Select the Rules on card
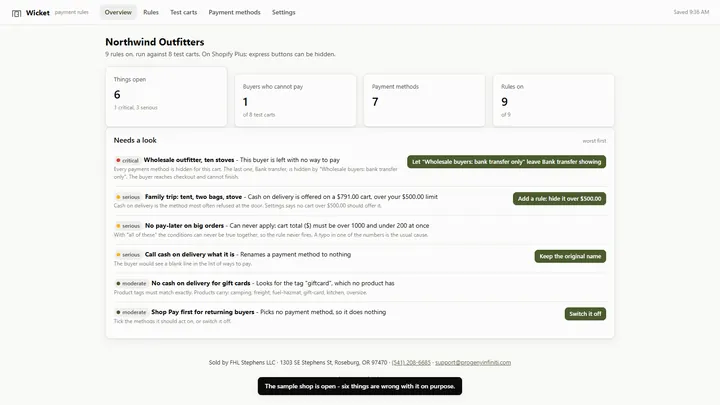Image resolution: width=720 pixels, height=405 pixels. 553,100
